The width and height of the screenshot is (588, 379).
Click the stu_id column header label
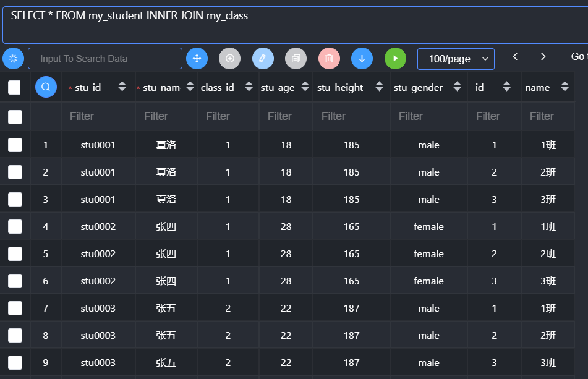pyautogui.click(x=88, y=87)
